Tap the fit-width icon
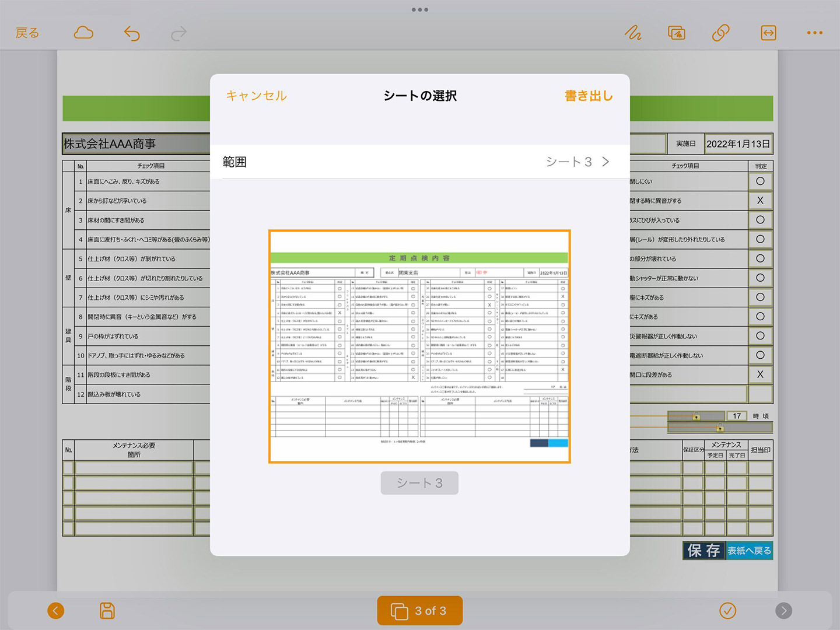This screenshot has height=630, width=840. click(x=768, y=33)
